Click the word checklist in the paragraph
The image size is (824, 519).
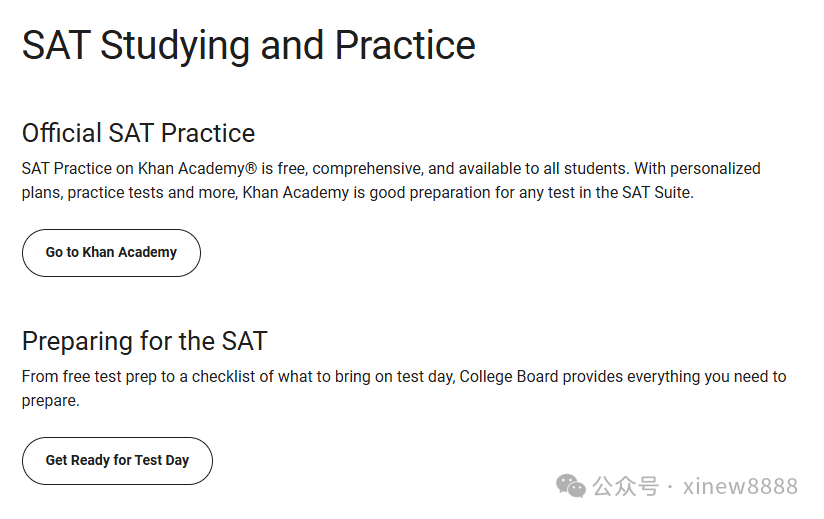[x=213, y=377]
